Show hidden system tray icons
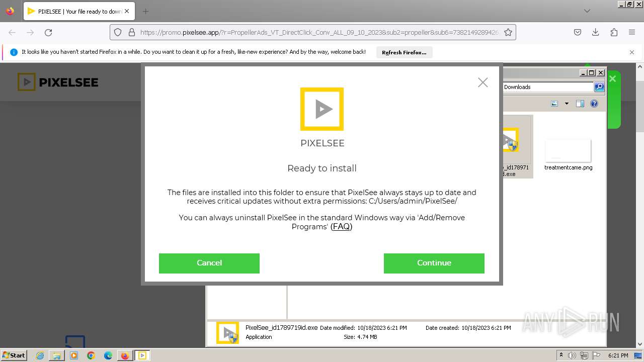 pyautogui.click(x=561, y=355)
